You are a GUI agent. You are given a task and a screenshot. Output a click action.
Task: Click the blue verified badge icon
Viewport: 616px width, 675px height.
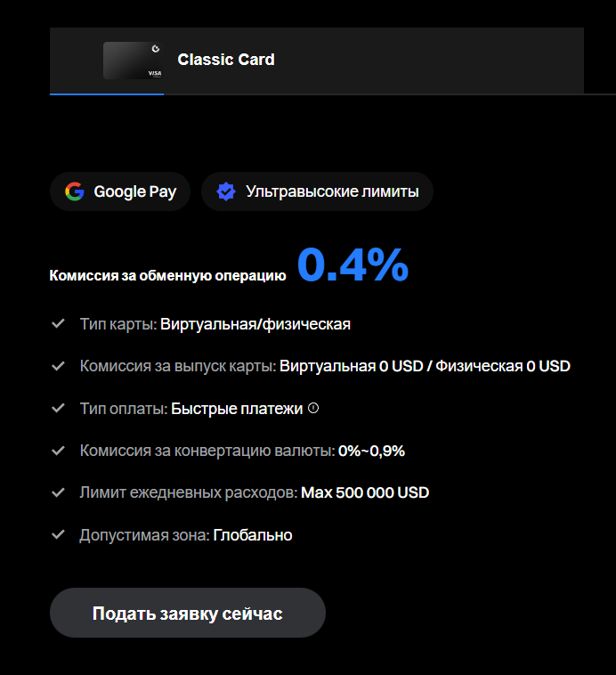coord(226,191)
